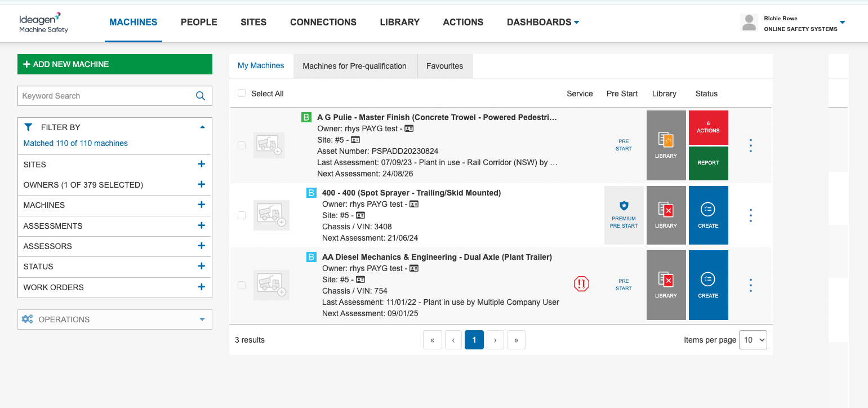
Task: Click Add New Machine button
Action: [115, 64]
